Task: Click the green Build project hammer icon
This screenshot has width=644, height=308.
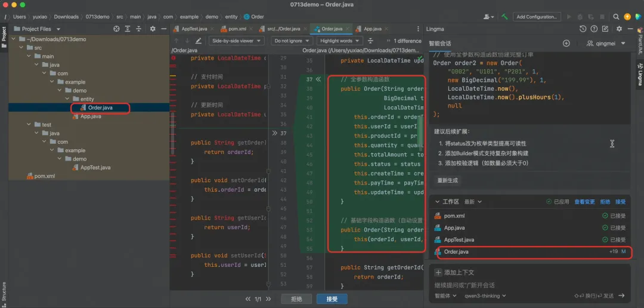Action: point(504,17)
